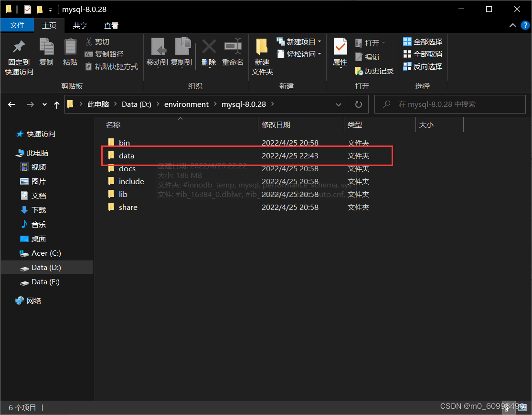Click the Copy (复制) ribbon icon

(x=46, y=52)
